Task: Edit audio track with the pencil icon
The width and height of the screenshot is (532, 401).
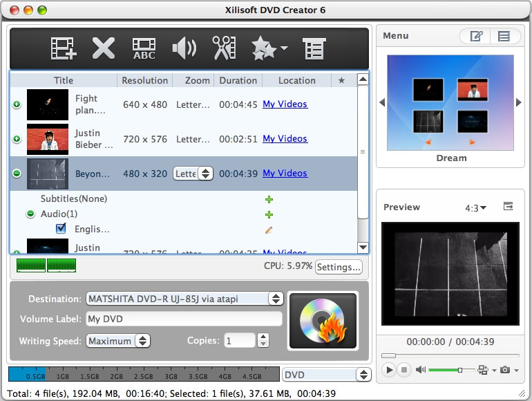Action: 269,230
